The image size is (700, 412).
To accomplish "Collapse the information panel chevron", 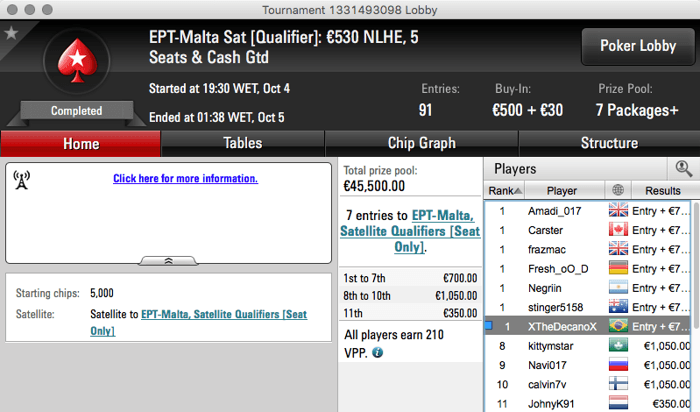I will pos(168,261).
